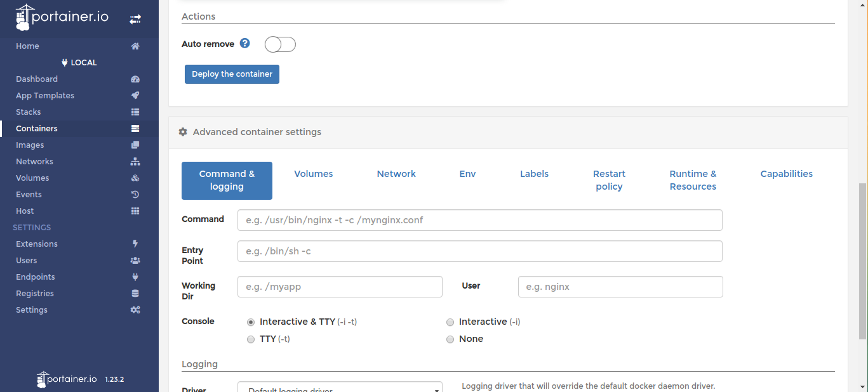Click the Extensions lightning bolt icon

pyautogui.click(x=135, y=244)
